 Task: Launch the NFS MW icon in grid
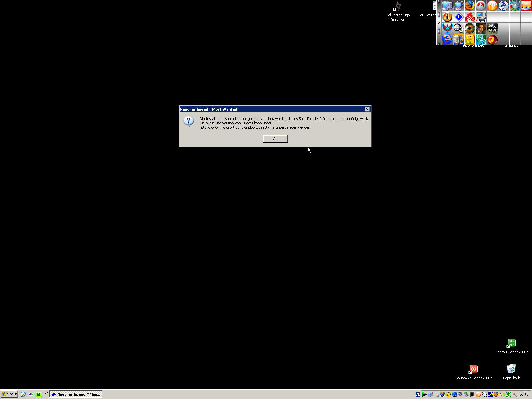492,28
